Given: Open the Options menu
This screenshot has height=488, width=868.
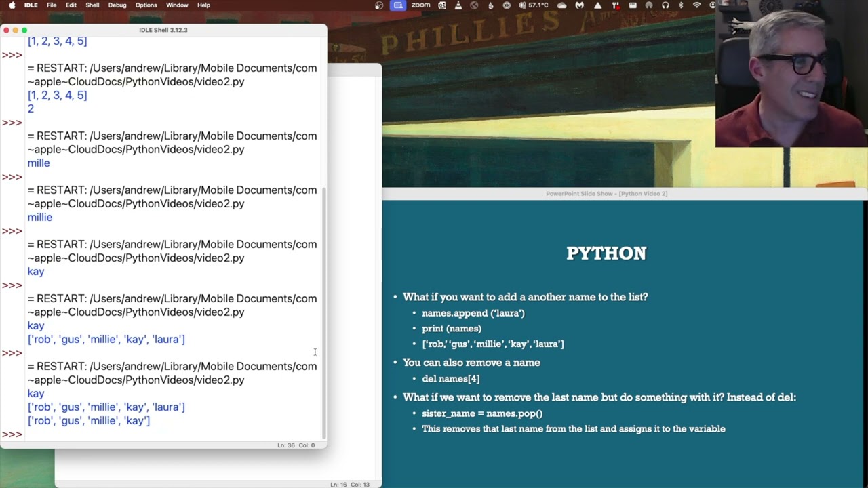Looking at the screenshot, I should pos(146,5).
